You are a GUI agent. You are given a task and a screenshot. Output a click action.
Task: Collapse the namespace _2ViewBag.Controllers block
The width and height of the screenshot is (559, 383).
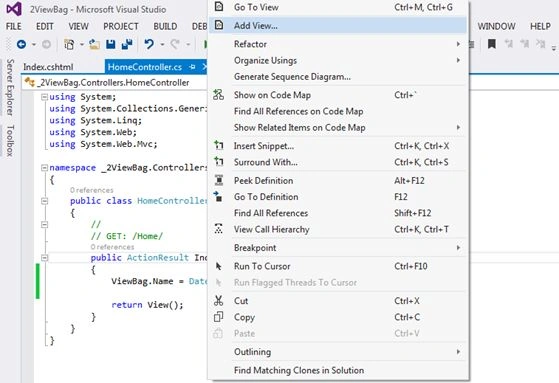coord(44,168)
